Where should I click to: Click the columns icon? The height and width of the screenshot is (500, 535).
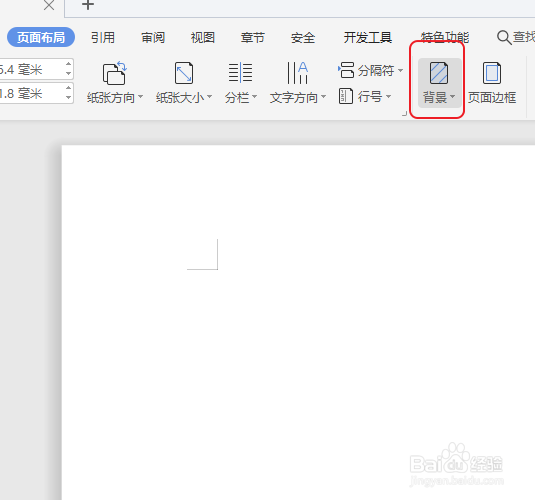point(240,73)
